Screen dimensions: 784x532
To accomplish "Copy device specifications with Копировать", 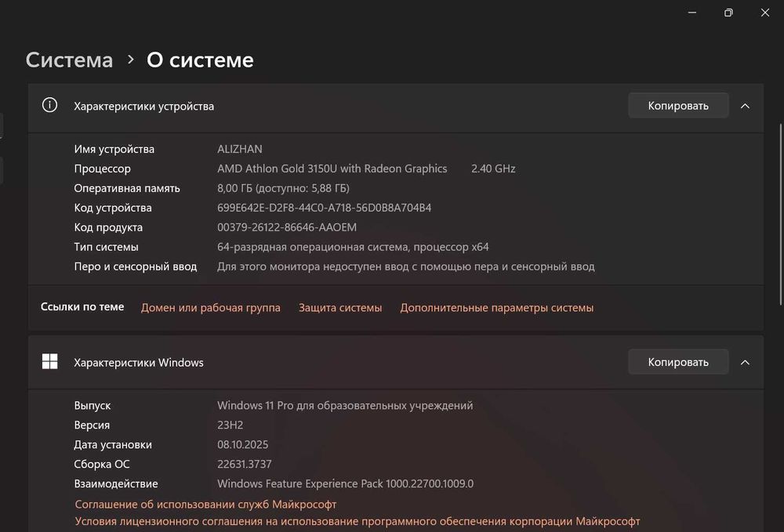I will click(677, 106).
